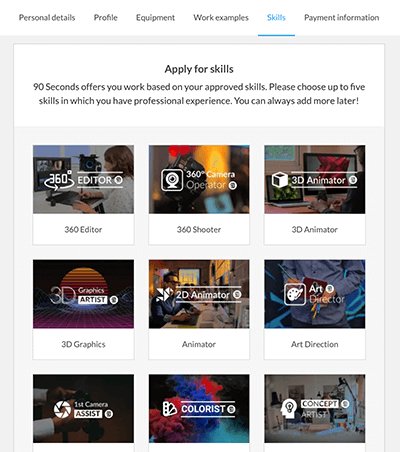The image size is (400, 452).
Task: Pick the Art Direction skill label
Action: pyautogui.click(x=315, y=344)
